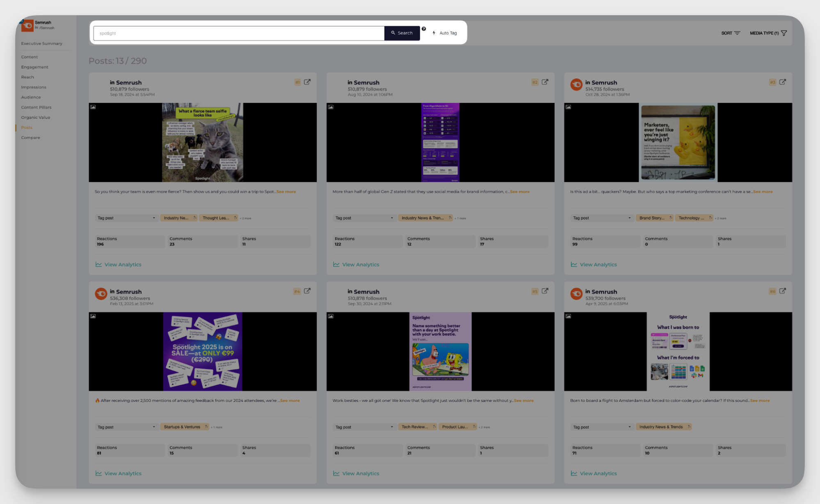Show +2 more tags on post #5
The height and width of the screenshot is (504, 820).
[x=484, y=427]
